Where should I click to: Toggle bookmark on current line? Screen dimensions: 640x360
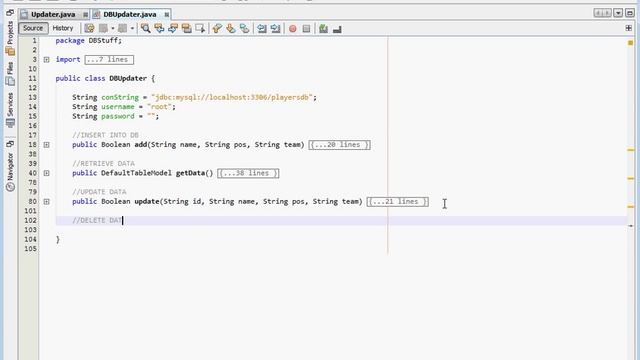244,28
